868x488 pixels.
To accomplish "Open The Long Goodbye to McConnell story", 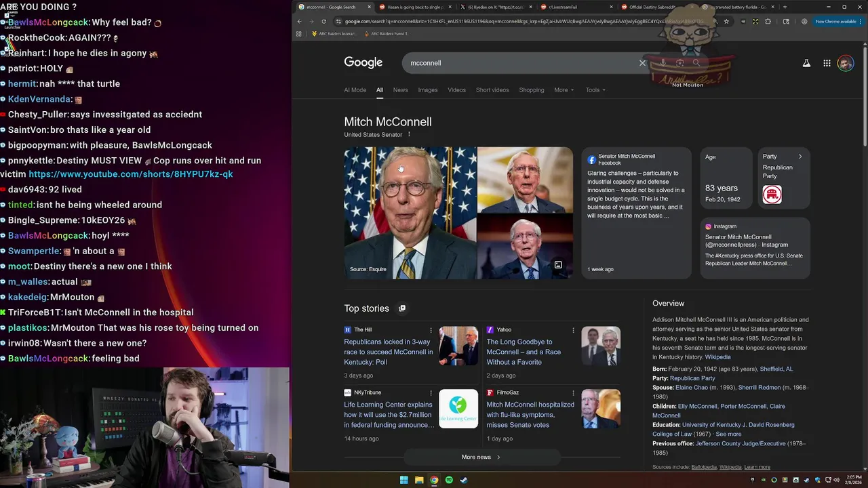I will click(524, 352).
